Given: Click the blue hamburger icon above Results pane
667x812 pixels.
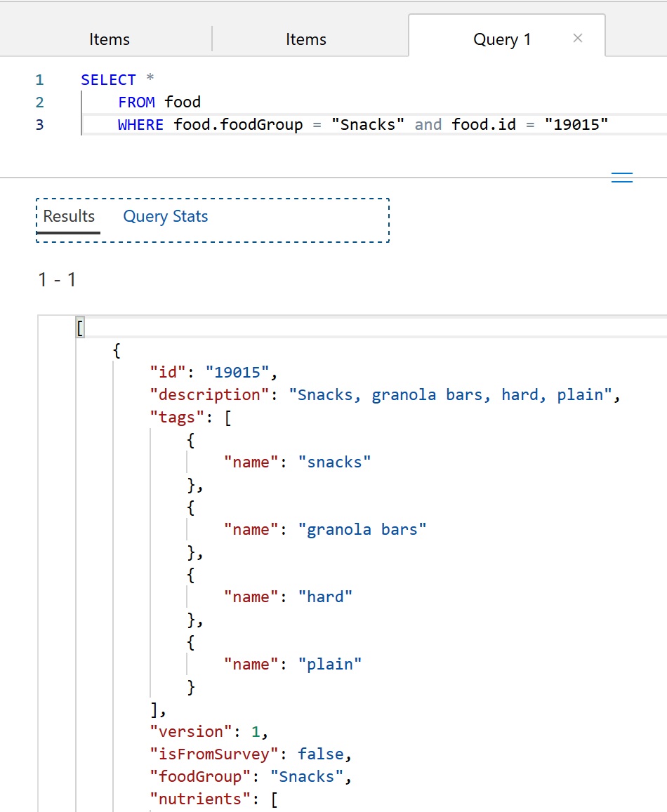Looking at the screenshot, I should 622,177.
